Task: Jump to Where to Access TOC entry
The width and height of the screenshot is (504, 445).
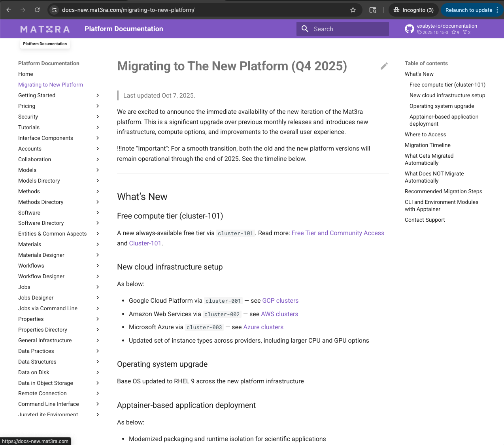Action: (x=425, y=134)
